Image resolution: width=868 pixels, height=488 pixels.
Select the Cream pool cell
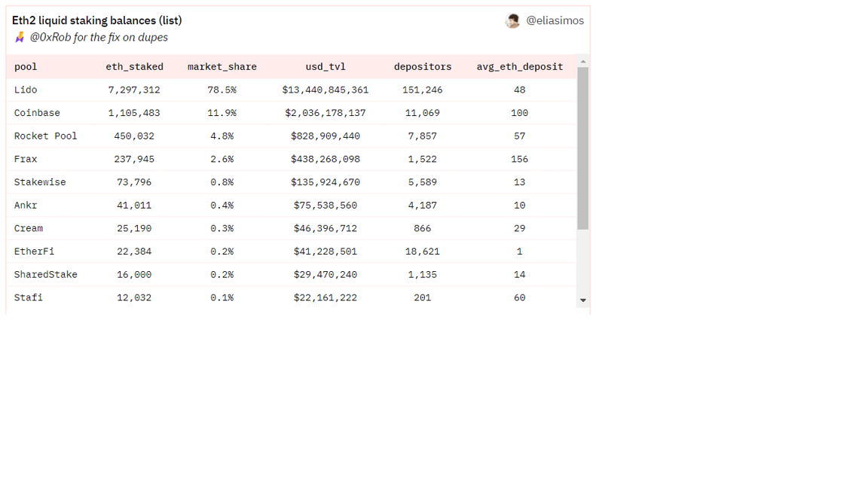click(x=29, y=228)
